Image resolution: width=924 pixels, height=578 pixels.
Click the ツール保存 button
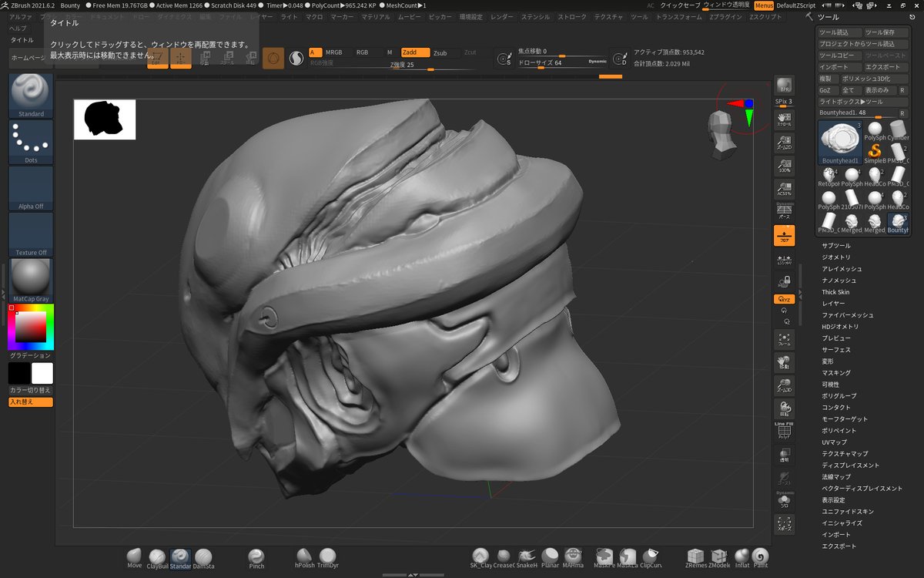(885, 32)
